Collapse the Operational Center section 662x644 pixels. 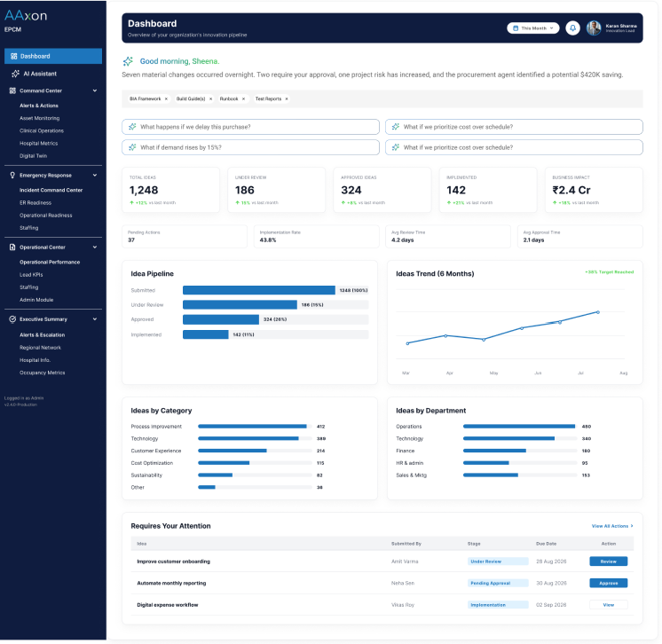pyautogui.click(x=95, y=247)
